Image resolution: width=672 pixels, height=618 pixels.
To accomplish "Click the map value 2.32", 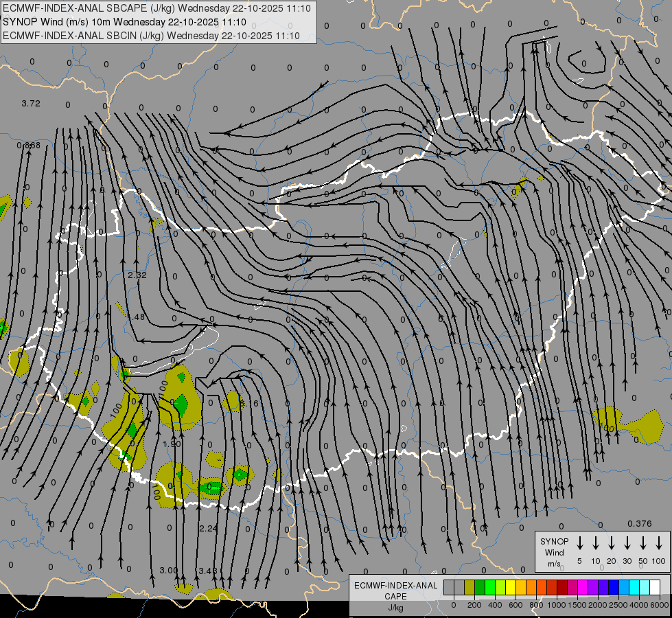I will (x=137, y=275).
